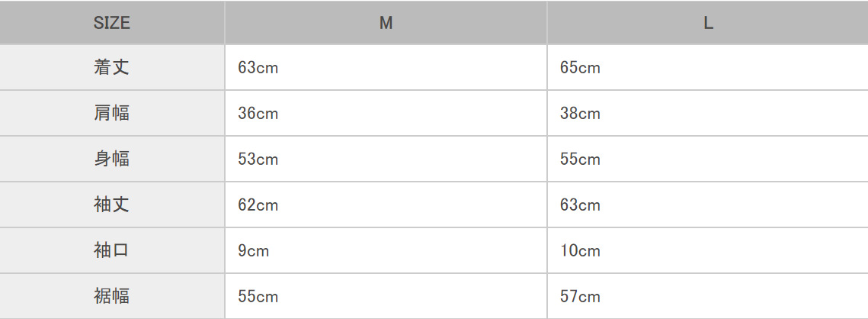This screenshot has width=868, height=319.
Task: Select the 10cm cuff value
Action: pyautogui.click(x=580, y=251)
